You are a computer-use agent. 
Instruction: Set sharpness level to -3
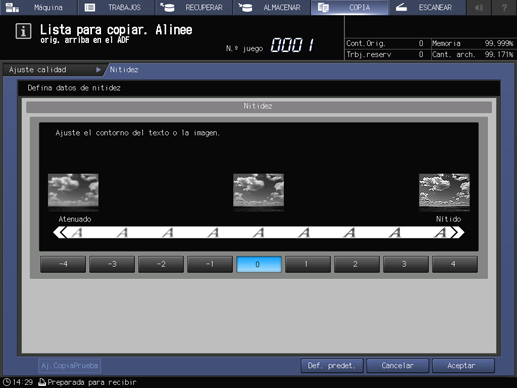pos(112,264)
